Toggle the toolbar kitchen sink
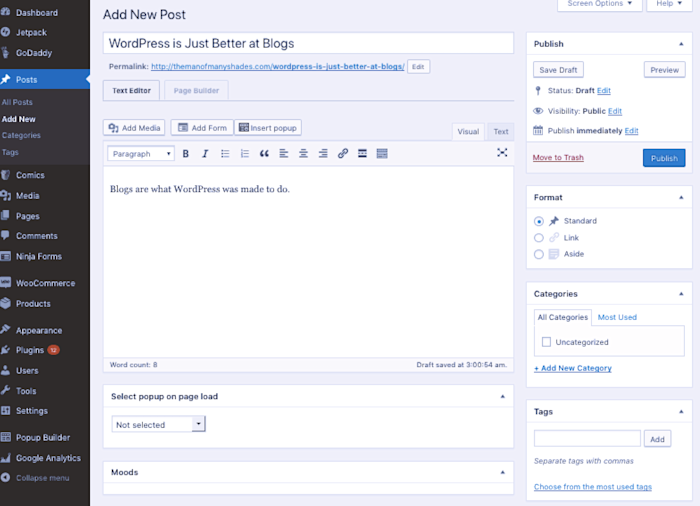 coord(382,154)
